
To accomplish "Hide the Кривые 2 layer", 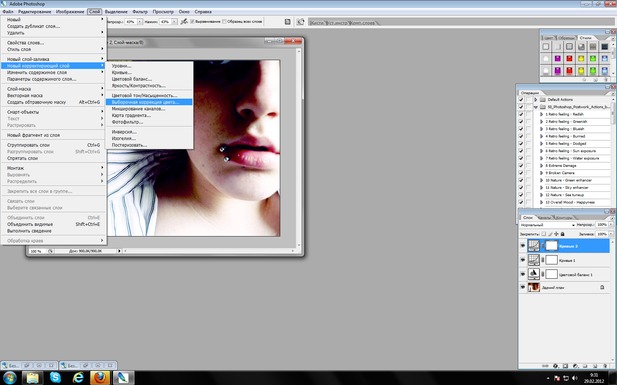I will point(523,246).
